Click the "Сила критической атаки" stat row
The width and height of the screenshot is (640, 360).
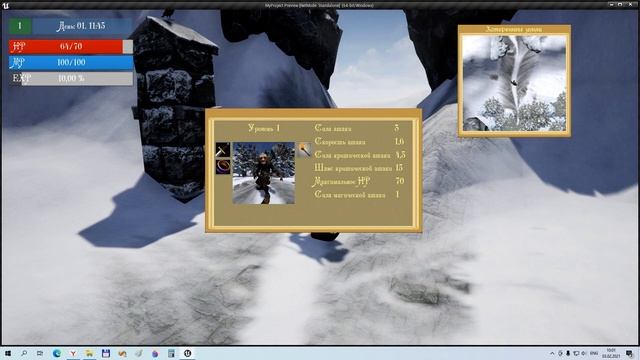click(x=360, y=155)
